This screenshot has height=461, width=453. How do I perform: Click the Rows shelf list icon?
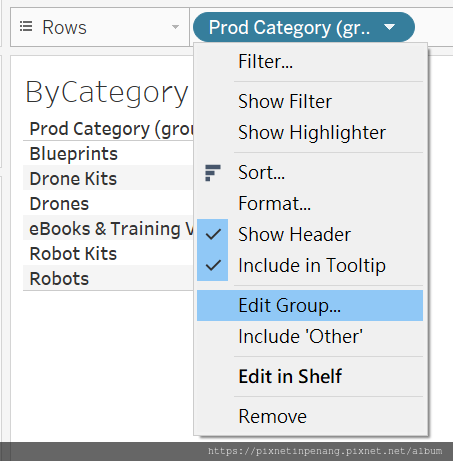(26, 26)
